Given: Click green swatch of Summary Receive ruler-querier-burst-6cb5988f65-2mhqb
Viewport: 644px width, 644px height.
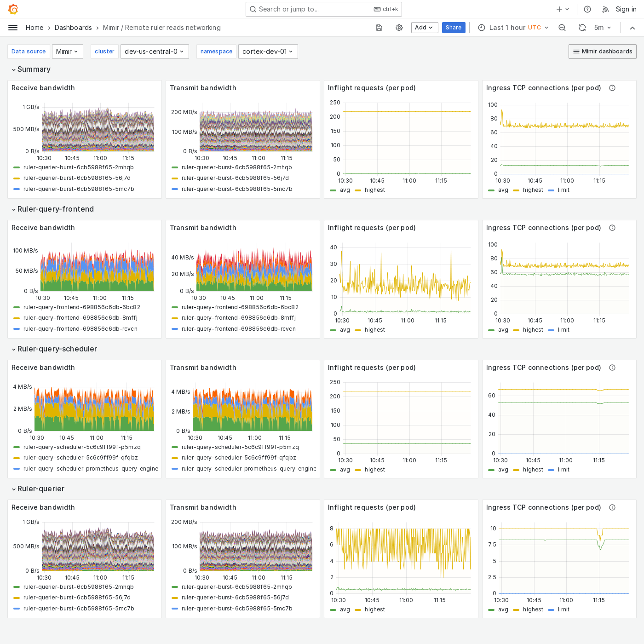Looking at the screenshot, I should pos(17,167).
